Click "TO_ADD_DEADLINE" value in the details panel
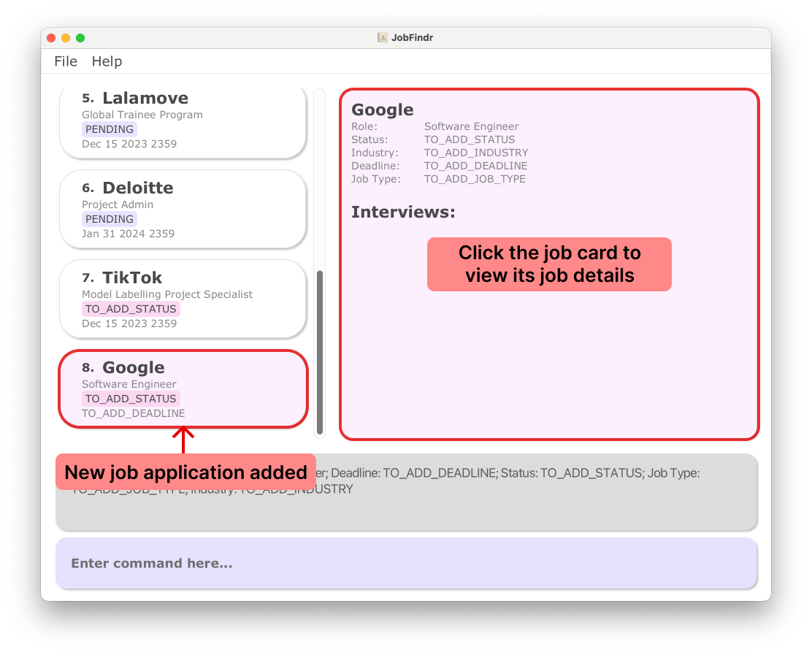The image size is (812, 655). (475, 166)
